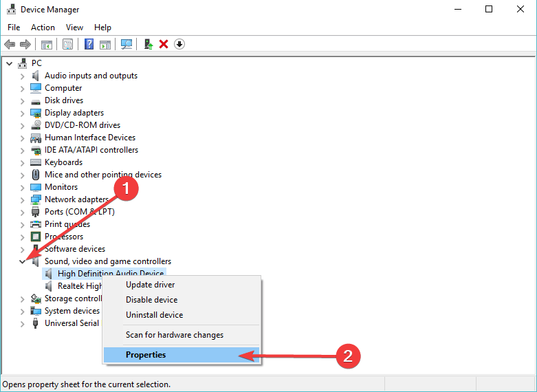The width and height of the screenshot is (537, 392).
Task: Click the Update driver toolbar icon
Action: [149, 44]
